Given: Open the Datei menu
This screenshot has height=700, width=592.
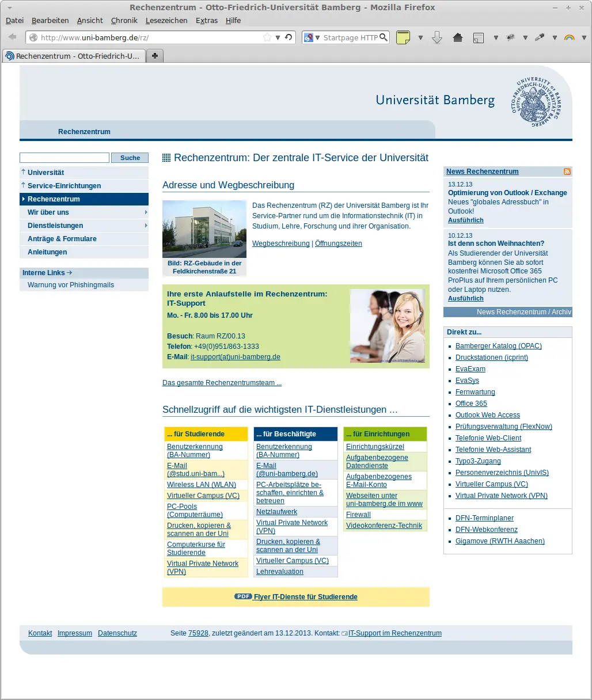Looking at the screenshot, I should click(x=14, y=20).
